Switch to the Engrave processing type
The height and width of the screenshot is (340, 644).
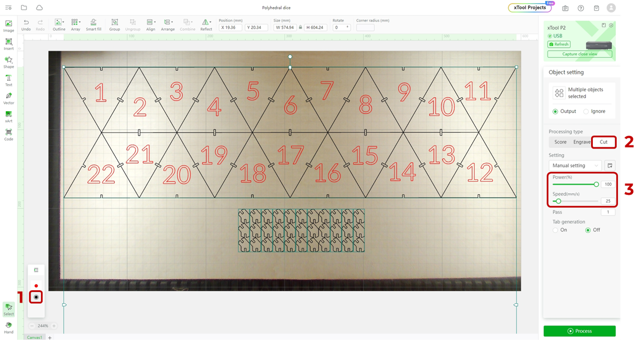(x=581, y=142)
